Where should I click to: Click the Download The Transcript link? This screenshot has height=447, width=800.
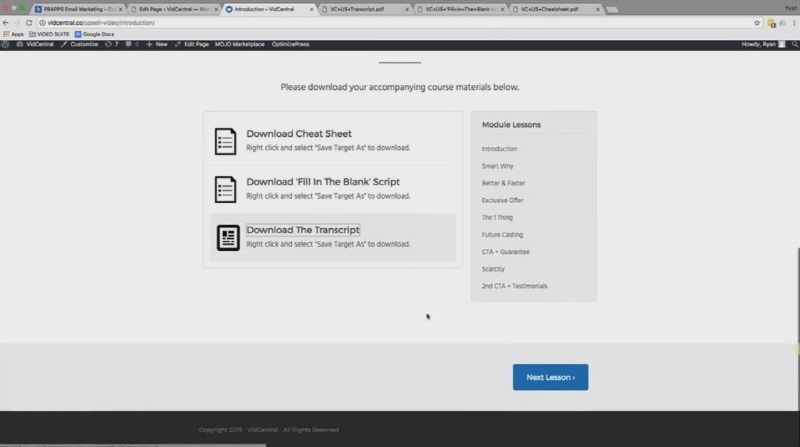coord(303,230)
